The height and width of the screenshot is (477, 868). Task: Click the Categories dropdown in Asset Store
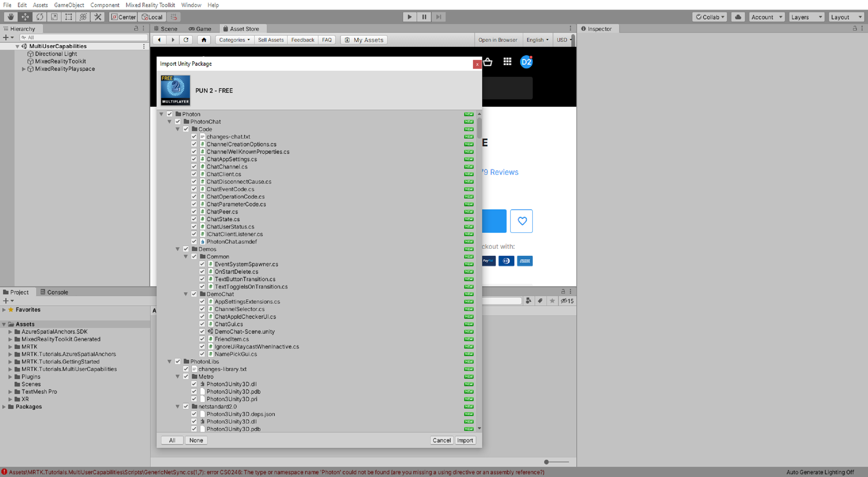[233, 39]
